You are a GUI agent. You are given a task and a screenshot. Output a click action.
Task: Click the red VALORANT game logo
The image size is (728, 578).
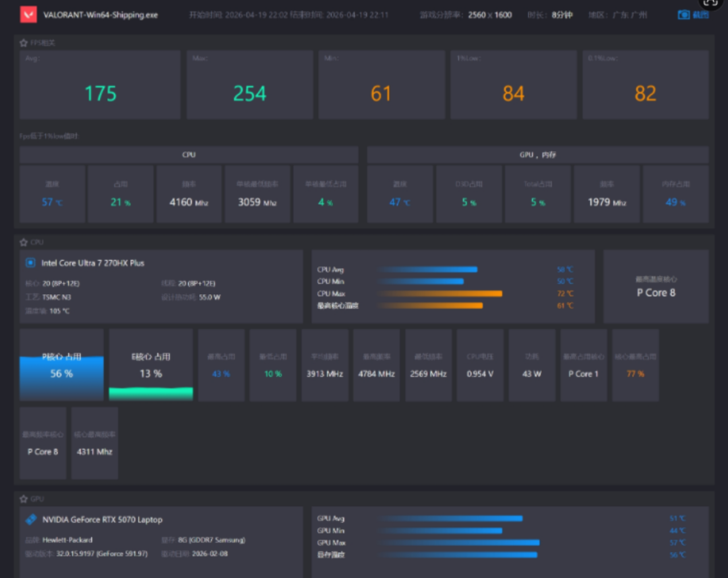coord(28,14)
